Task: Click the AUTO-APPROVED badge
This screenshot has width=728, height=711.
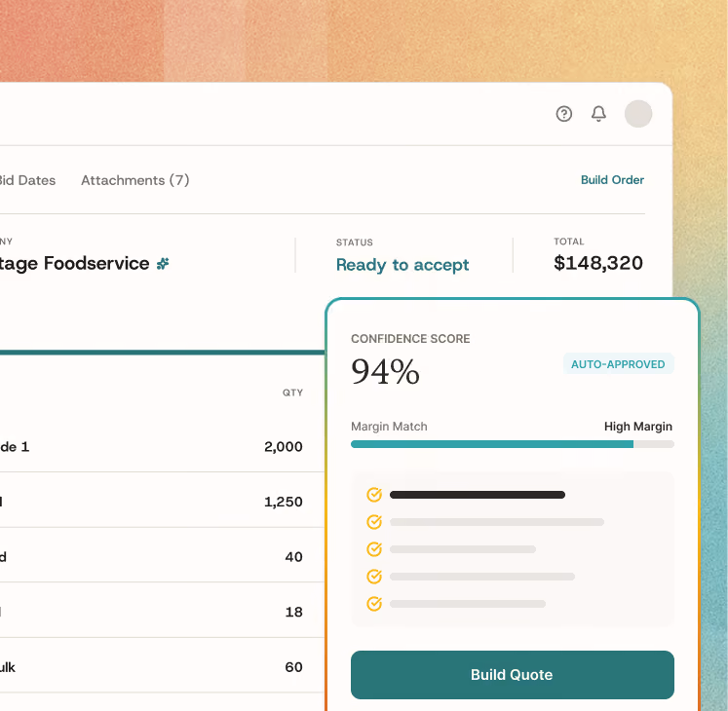Action: click(x=618, y=364)
